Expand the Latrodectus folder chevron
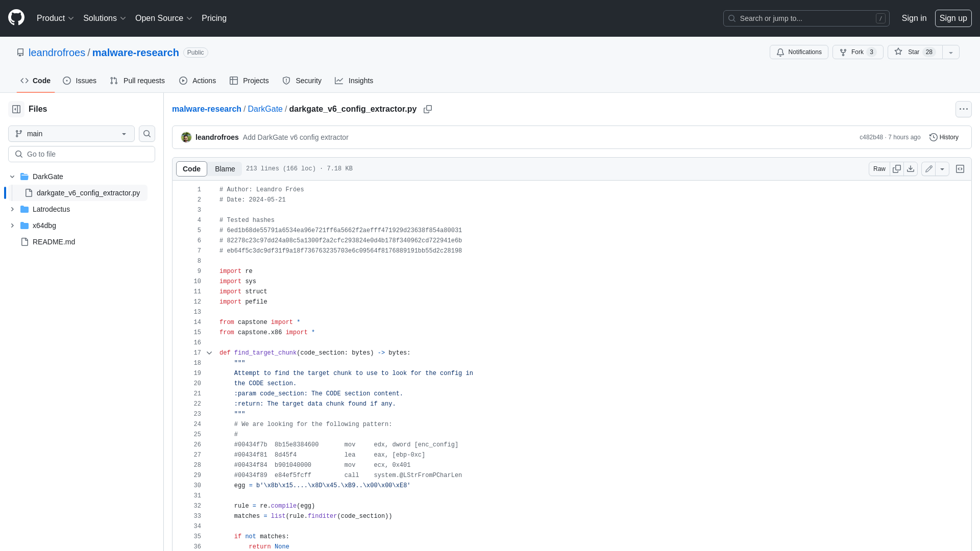 click(x=12, y=209)
